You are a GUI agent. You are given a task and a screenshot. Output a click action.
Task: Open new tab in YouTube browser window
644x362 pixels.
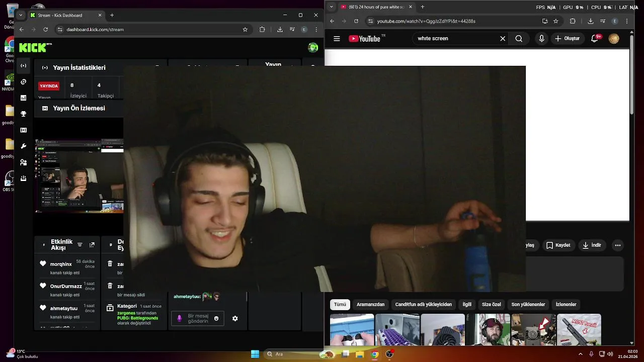coord(423,7)
